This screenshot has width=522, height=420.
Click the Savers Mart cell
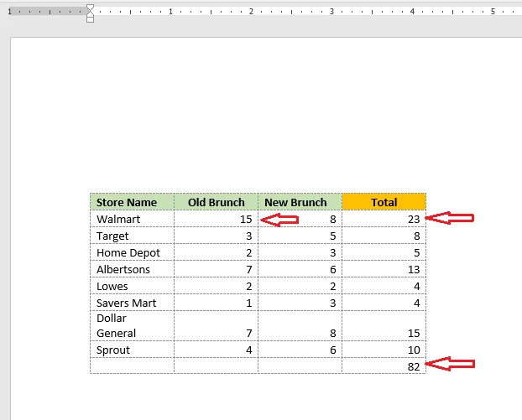132,303
